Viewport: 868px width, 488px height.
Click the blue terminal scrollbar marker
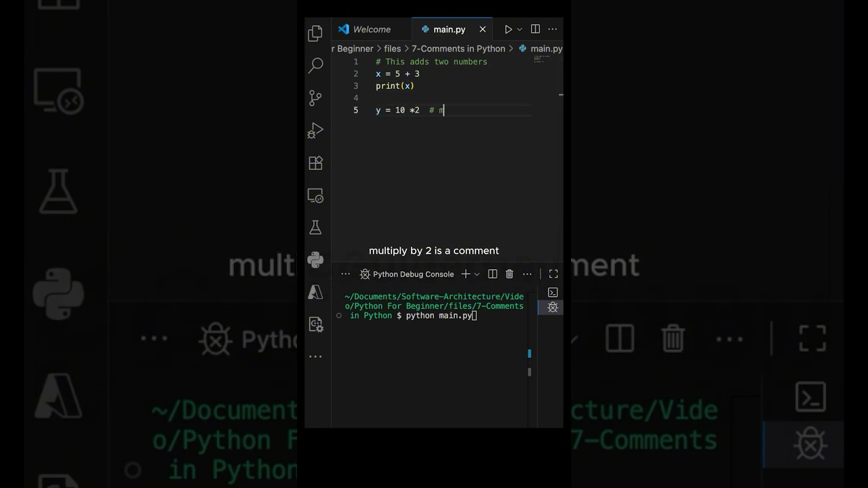[530, 354]
